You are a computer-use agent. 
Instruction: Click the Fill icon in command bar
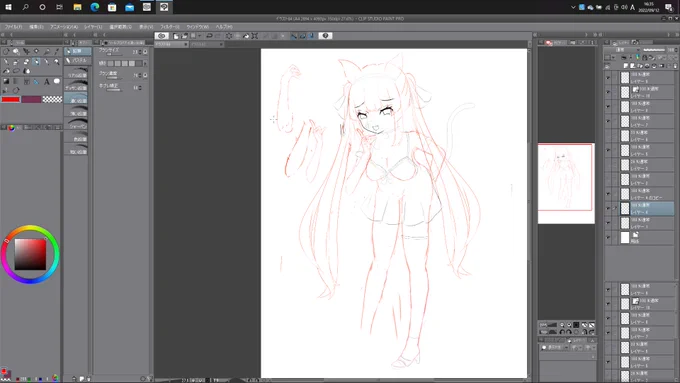click(x=246, y=36)
